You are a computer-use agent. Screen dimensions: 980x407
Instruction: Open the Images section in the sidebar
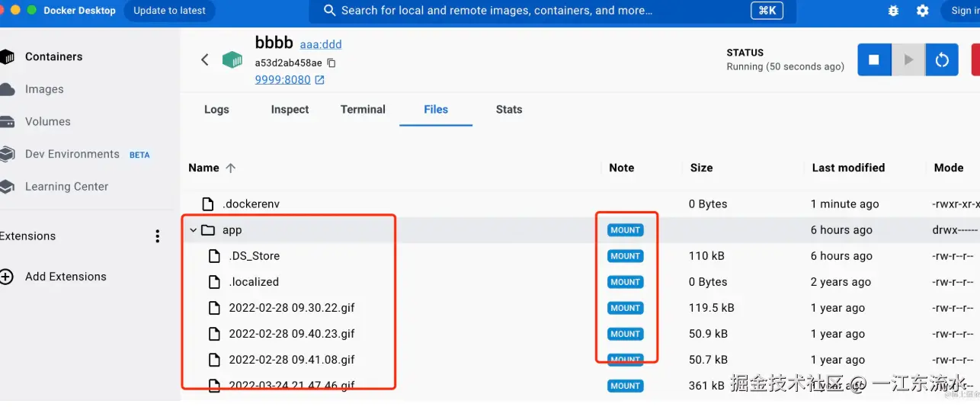[x=44, y=89]
